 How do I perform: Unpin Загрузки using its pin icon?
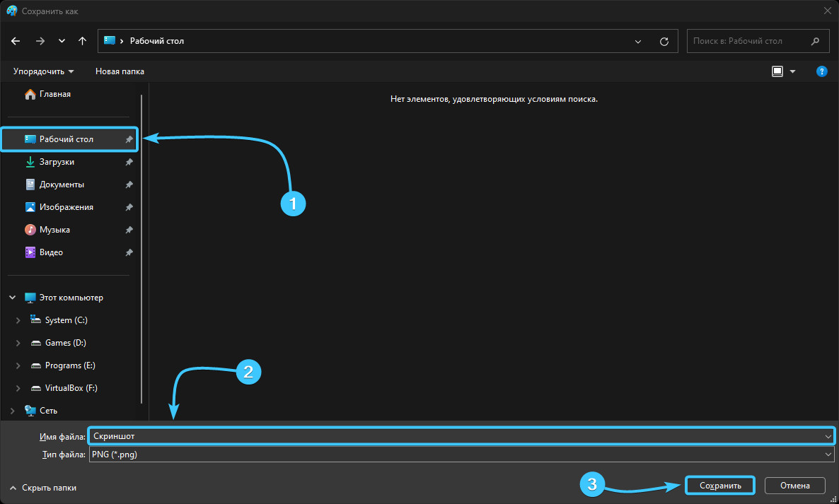pyautogui.click(x=129, y=162)
